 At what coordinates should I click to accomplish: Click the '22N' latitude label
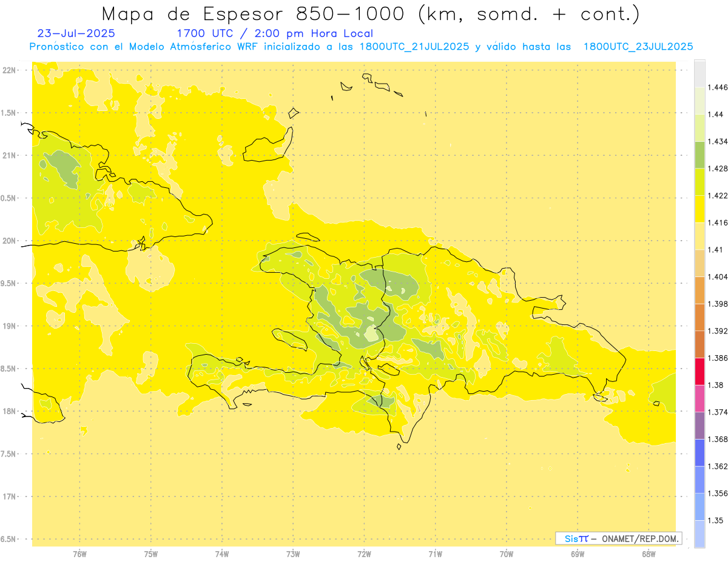(x=9, y=70)
